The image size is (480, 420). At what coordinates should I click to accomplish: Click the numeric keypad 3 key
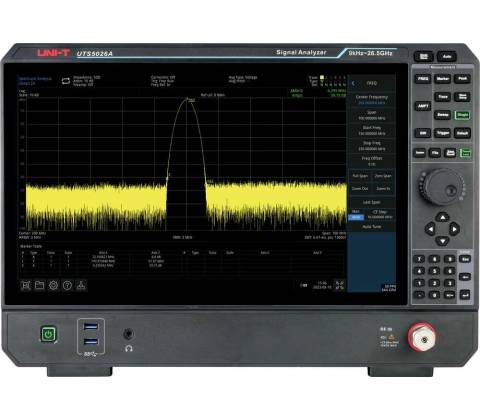449,283
